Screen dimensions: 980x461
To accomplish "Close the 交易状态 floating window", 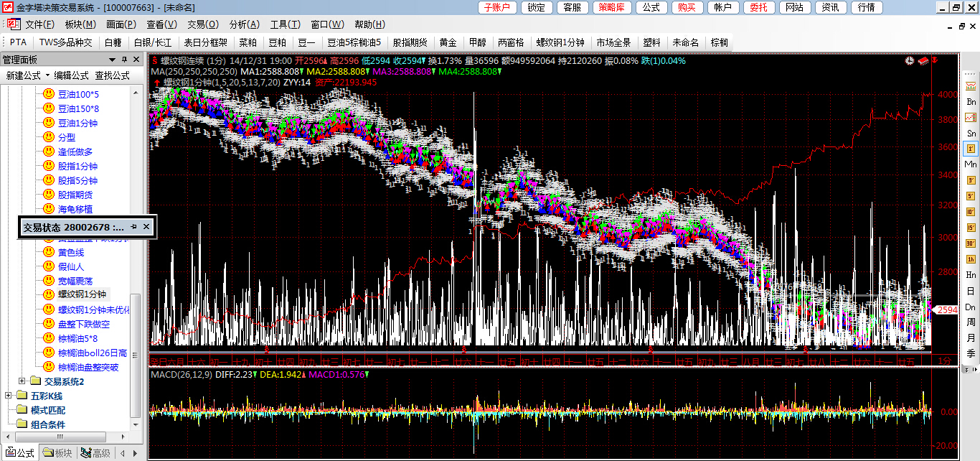I will 146,227.
